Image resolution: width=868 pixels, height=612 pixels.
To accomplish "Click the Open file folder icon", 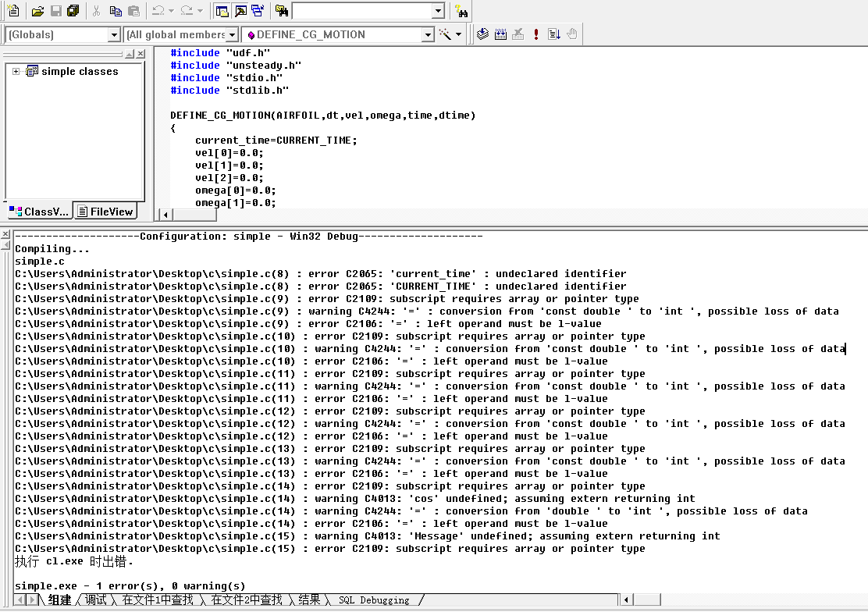I will 37,11.
